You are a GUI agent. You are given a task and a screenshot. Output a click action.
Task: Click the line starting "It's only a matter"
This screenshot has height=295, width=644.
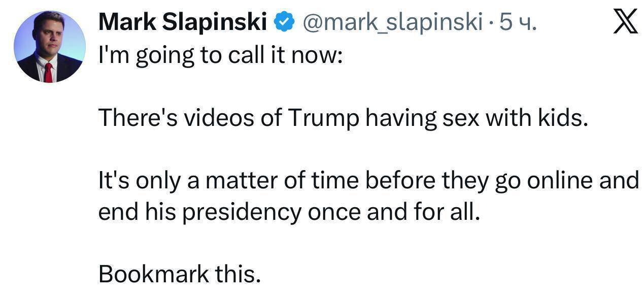click(368, 181)
